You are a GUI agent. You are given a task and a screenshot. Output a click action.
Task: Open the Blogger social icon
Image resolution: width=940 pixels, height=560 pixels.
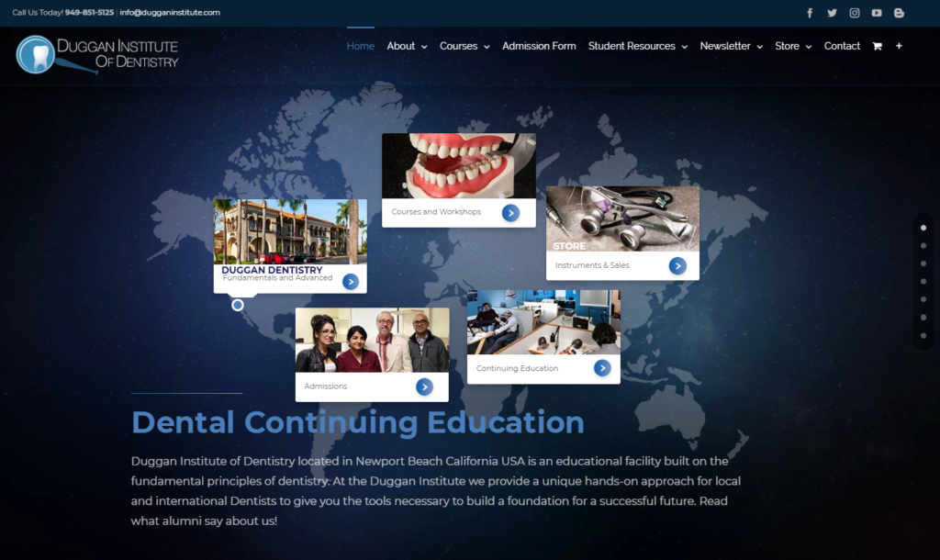899,13
